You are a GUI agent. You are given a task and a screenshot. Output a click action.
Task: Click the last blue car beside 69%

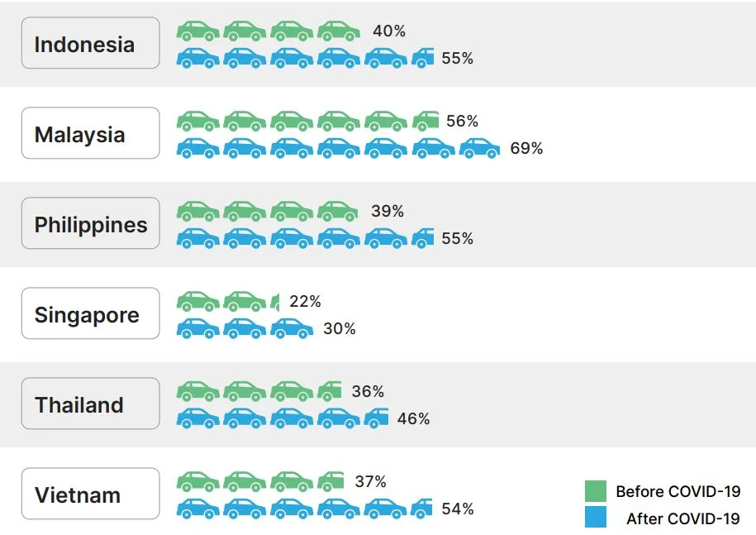[480, 148]
